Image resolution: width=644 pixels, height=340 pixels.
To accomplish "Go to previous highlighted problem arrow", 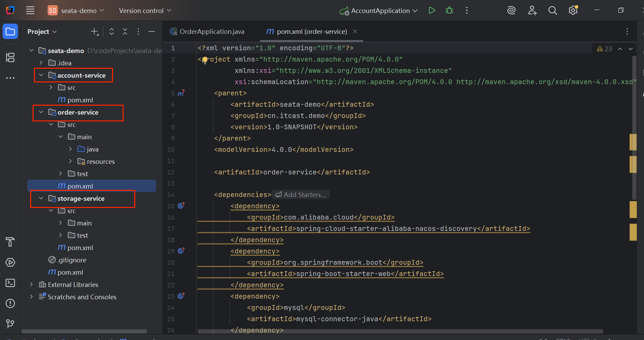I will (x=620, y=49).
